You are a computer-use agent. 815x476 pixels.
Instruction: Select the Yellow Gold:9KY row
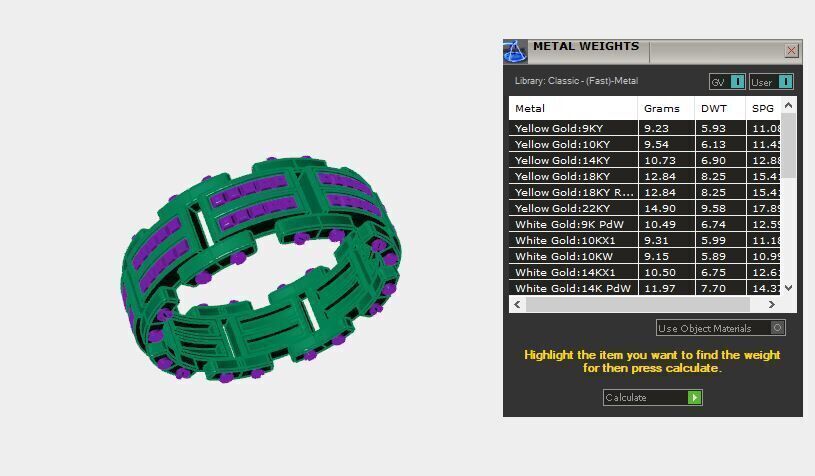coord(645,128)
